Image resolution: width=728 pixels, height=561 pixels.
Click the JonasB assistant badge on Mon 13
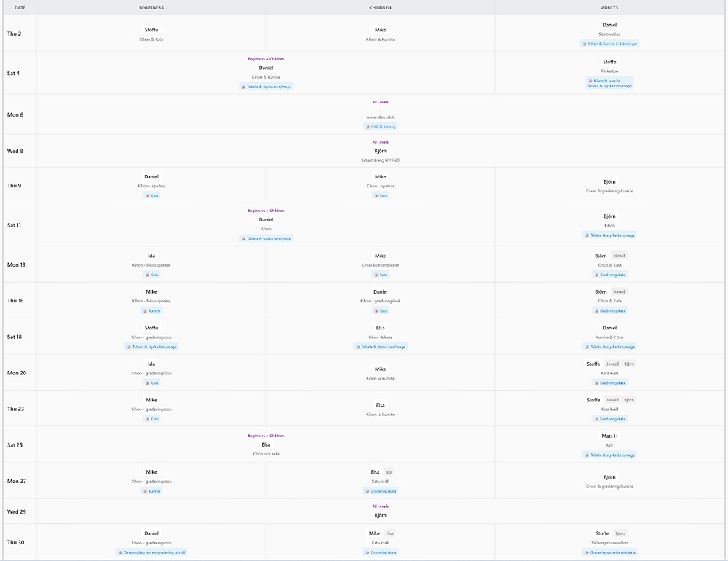620,256
